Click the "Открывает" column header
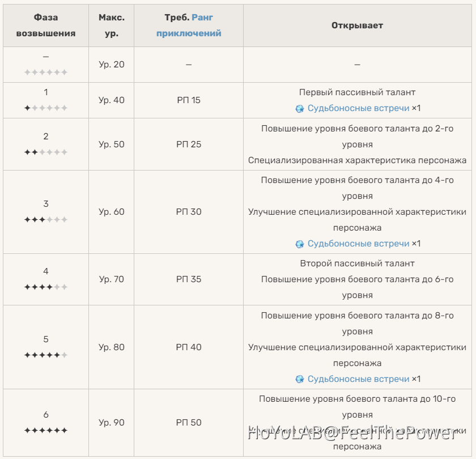This screenshot has height=459, width=476. click(357, 25)
